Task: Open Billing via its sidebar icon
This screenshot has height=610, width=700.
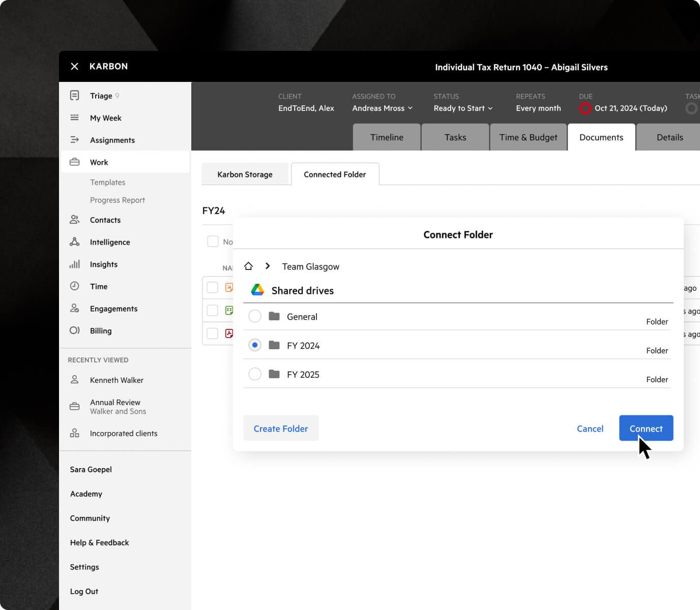Action: [x=75, y=330]
